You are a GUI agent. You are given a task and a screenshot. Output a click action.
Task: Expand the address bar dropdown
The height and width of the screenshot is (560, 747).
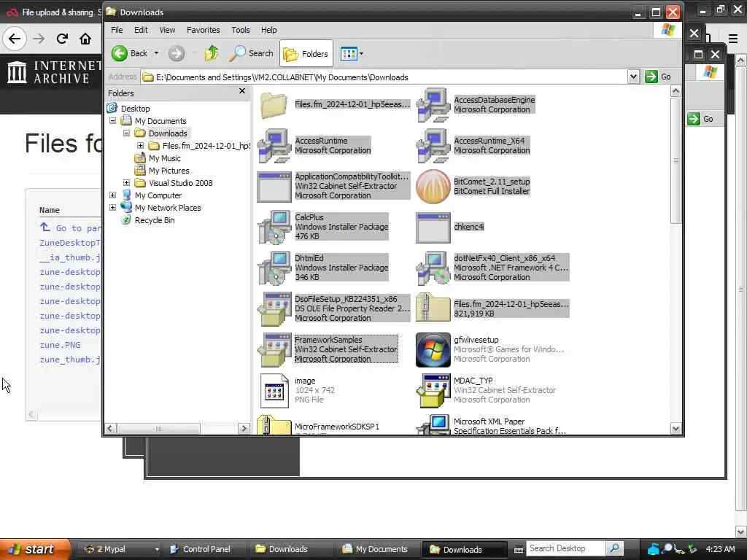(x=633, y=77)
